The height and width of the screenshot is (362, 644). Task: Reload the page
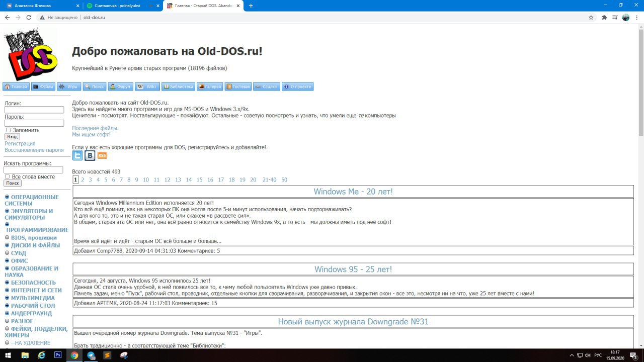coord(29,17)
